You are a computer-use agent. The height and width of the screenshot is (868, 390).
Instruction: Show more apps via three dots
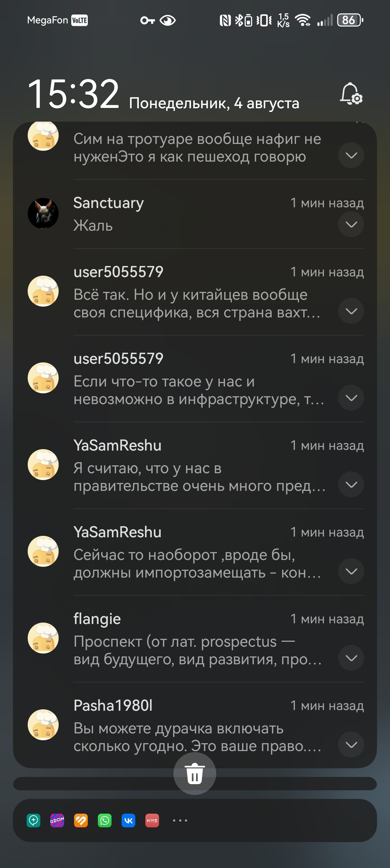(x=180, y=820)
